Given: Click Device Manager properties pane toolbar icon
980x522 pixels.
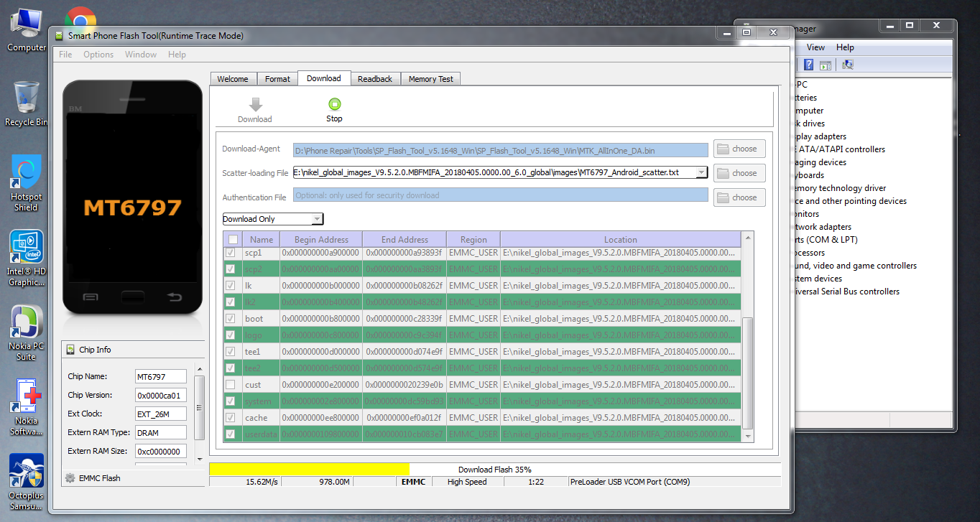Looking at the screenshot, I should point(826,65).
